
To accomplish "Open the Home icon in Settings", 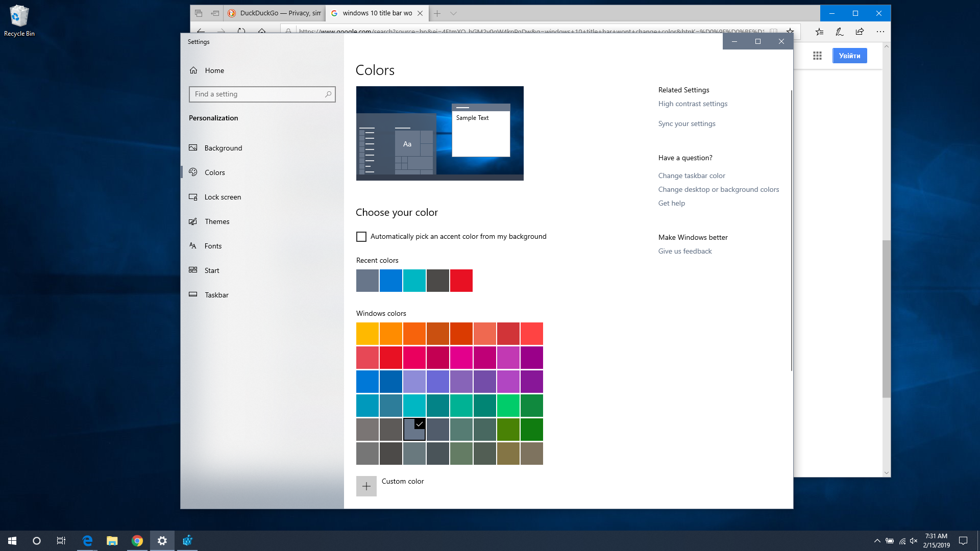I will [x=193, y=70].
